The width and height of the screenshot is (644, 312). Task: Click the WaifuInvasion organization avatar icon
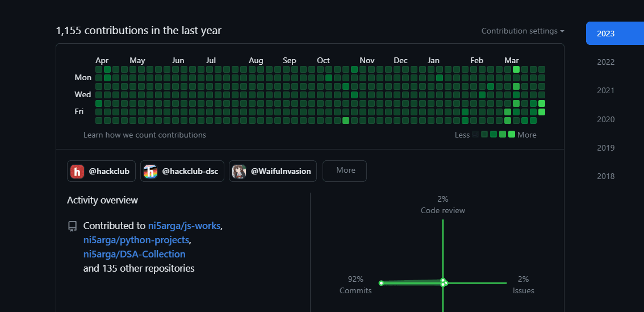pyautogui.click(x=239, y=171)
